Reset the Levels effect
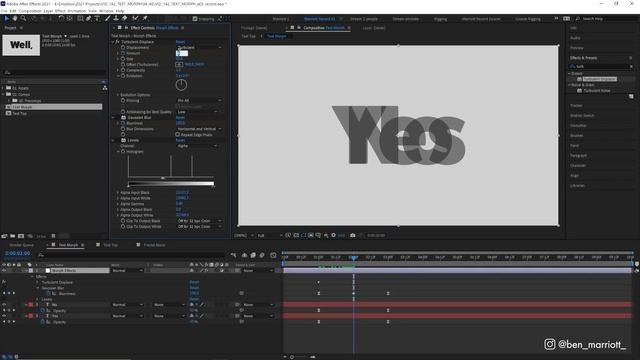This screenshot has height=360, width=640. point(180,140)
